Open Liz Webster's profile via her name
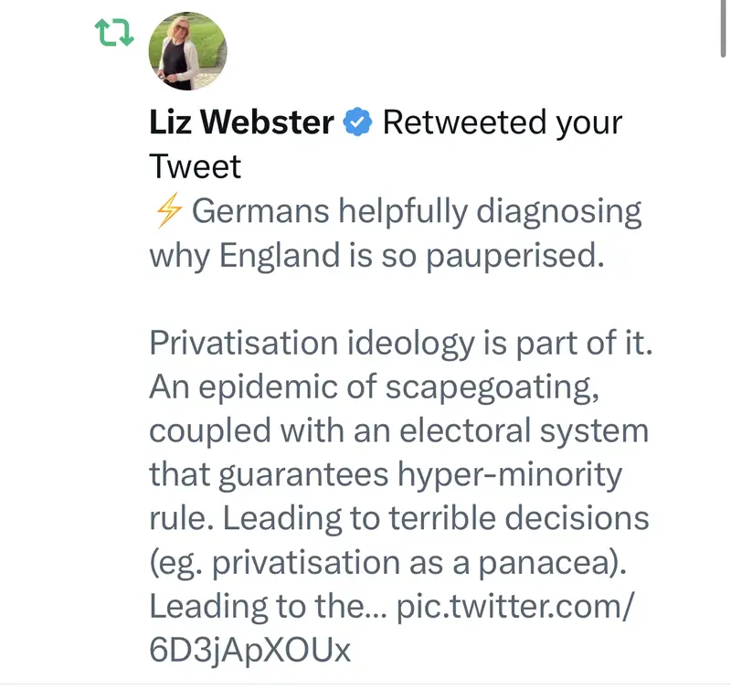The image size is (731, 700). click(241, 122)
